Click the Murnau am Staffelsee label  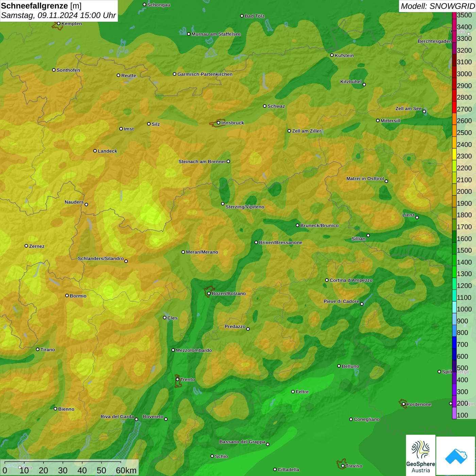216,34
